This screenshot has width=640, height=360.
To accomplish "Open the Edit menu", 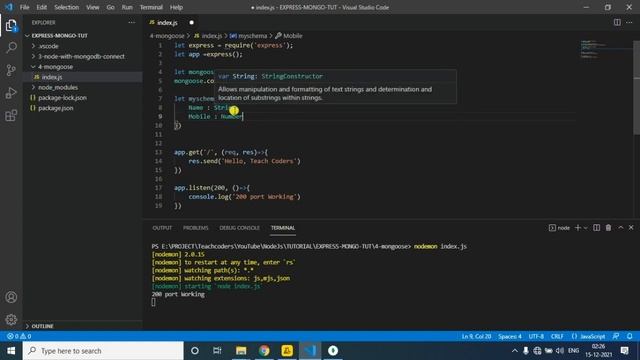I will pyautogui.click(x=41, y=7).
